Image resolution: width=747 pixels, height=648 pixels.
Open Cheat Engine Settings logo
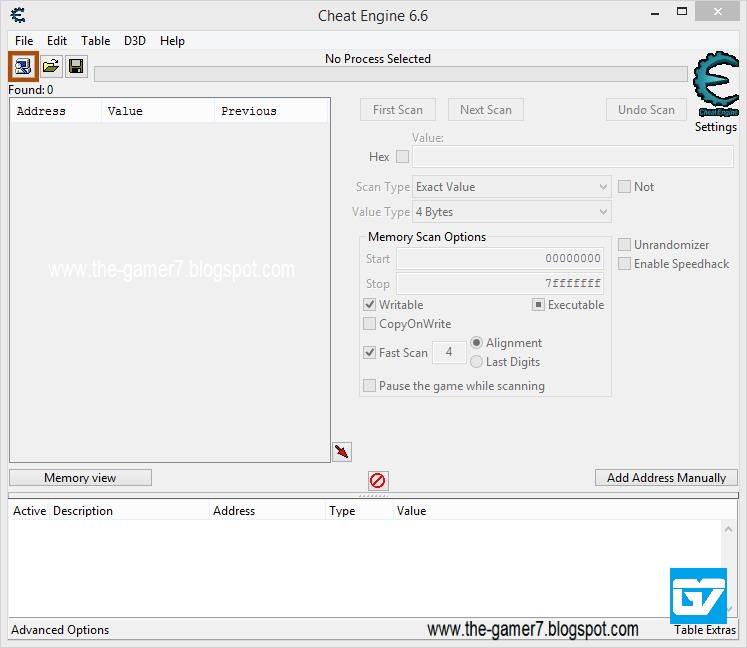(x=717, y=85)
